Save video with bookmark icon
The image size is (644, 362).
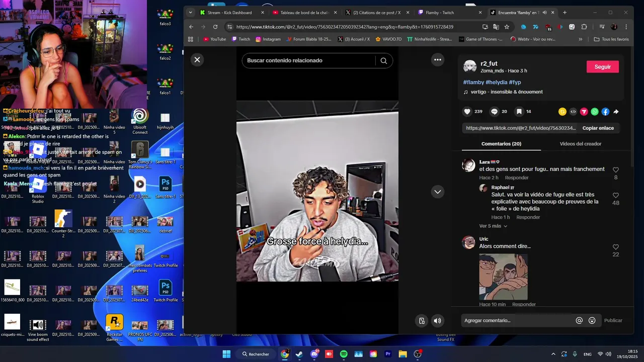point(519,112)
